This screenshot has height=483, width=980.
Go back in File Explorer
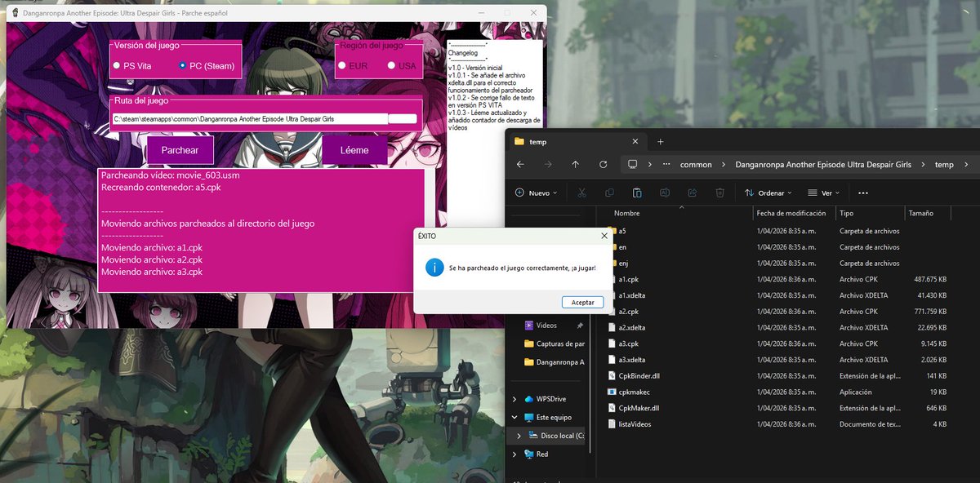pos(520,164)
